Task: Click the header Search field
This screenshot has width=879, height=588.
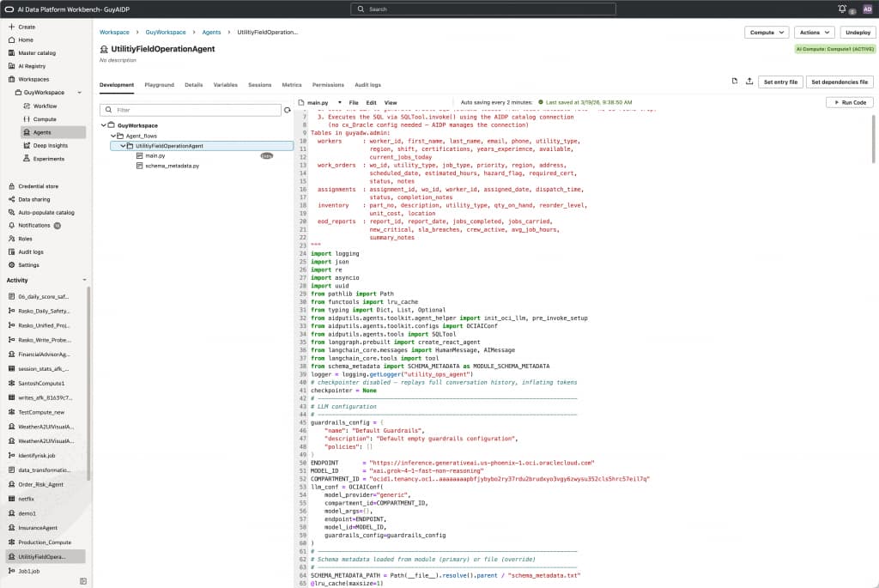Action: [x=482, y=9]
